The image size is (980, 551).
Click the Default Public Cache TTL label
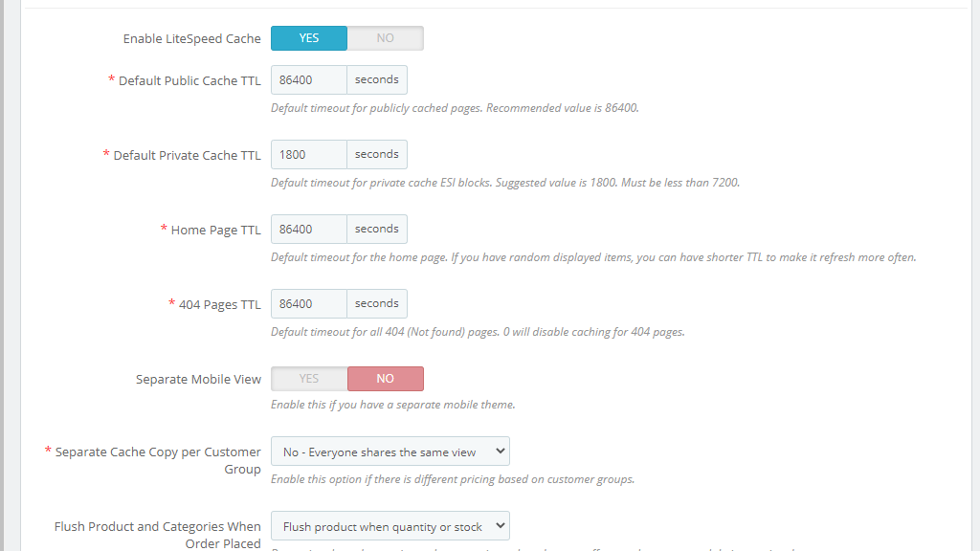point(189,80)
